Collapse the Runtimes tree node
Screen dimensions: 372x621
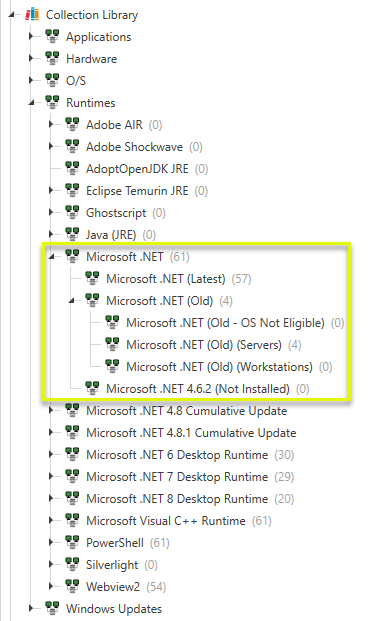coord(32,103)
